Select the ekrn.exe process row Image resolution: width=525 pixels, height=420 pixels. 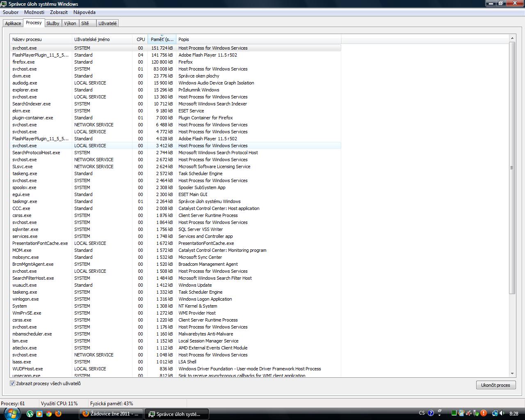[x=176, y=111]
